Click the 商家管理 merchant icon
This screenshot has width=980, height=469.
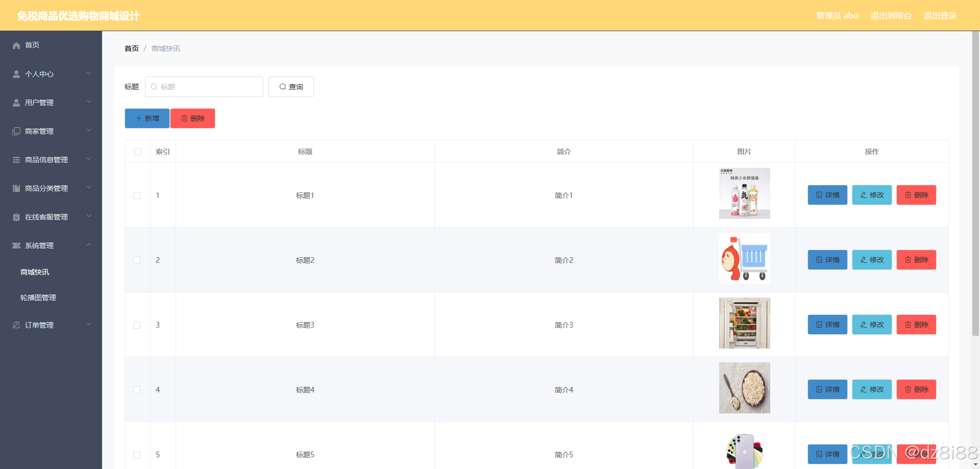point(16,131)
